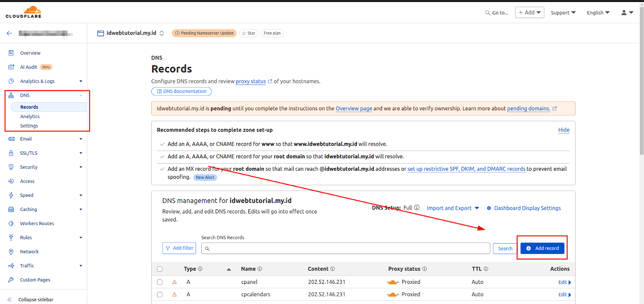The image size is (644, 304).
Task: Click the info icon next to Name column
Action: [260, 269]
